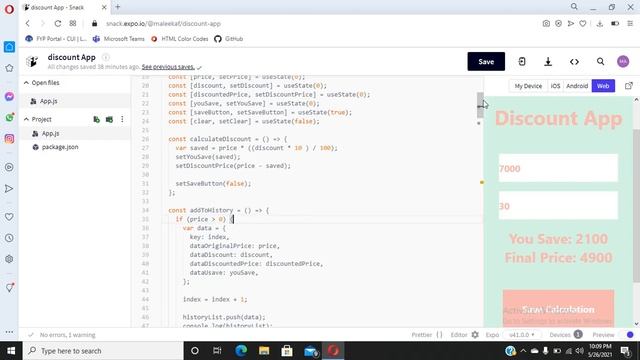The width and height of the screenshot is (640, 360).
Task: Select the Web preview tab
Action: (603, 86)
